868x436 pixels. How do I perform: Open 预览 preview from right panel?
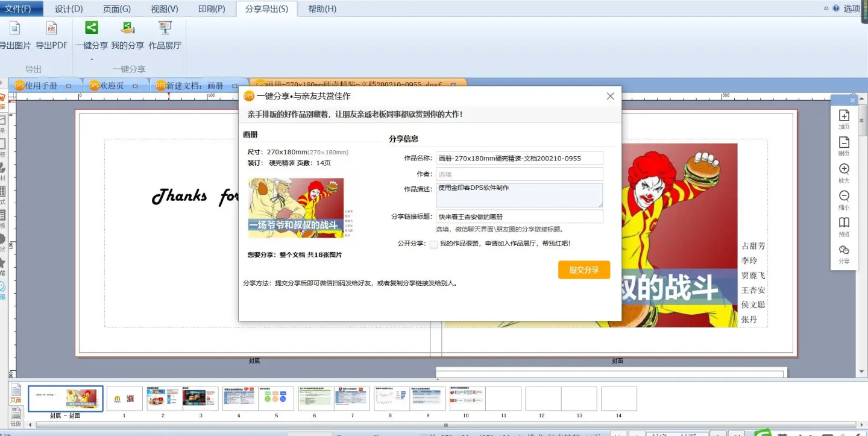pyautogui.click(x=844, y=223)
